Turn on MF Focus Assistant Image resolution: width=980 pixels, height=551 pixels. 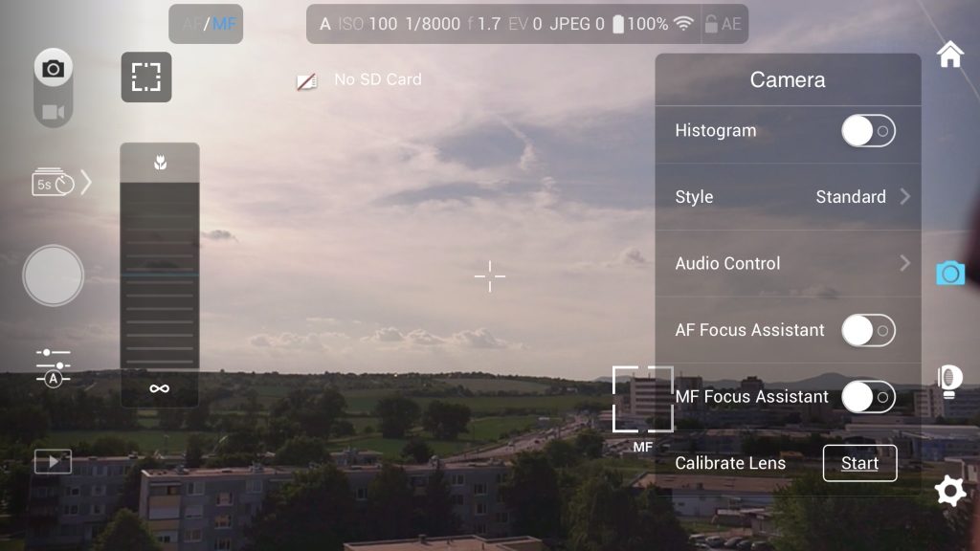[x=868, y=396]
